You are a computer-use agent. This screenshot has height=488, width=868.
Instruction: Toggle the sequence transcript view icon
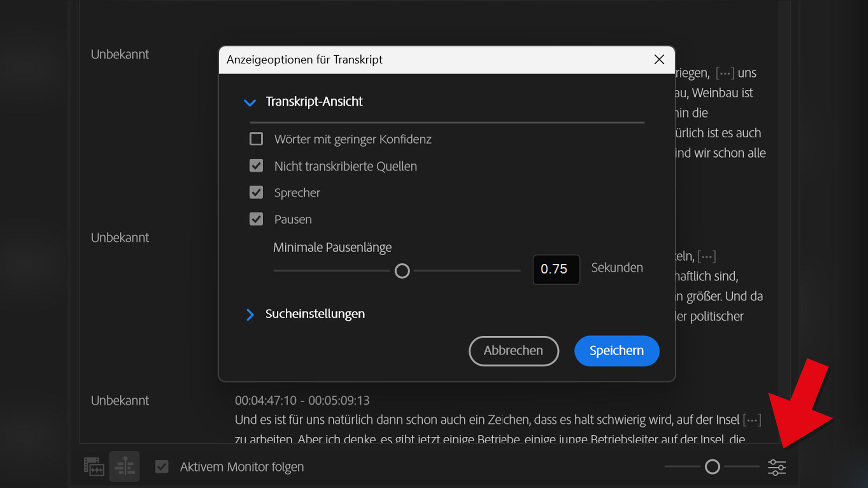point(124,467)
